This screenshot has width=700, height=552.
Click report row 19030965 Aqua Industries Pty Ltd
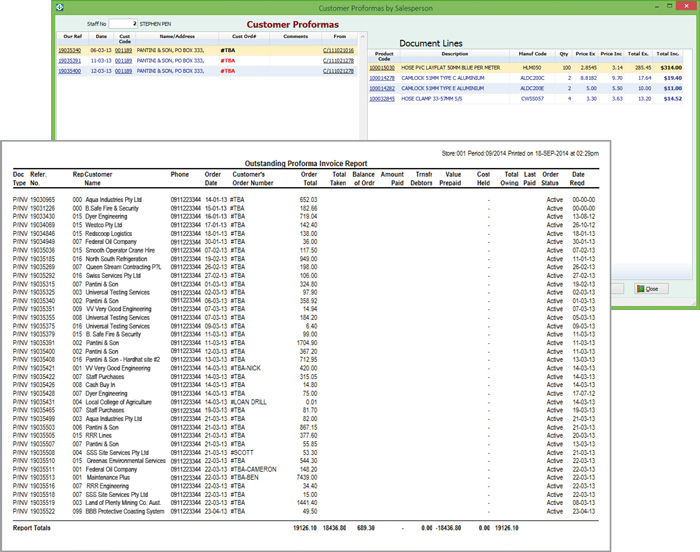tap(304, 200)
